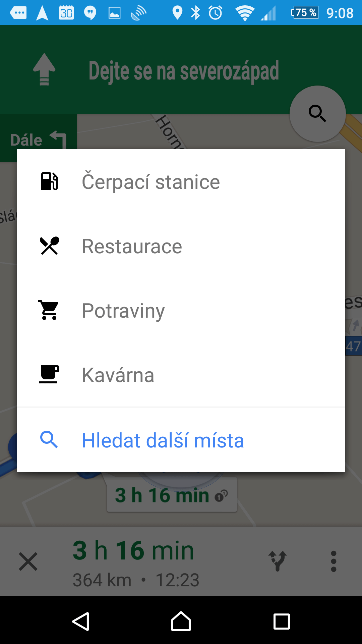Tap the blue magnifier icon in dialog
Screen dimensions: 362x644
[x=49, y=440]
